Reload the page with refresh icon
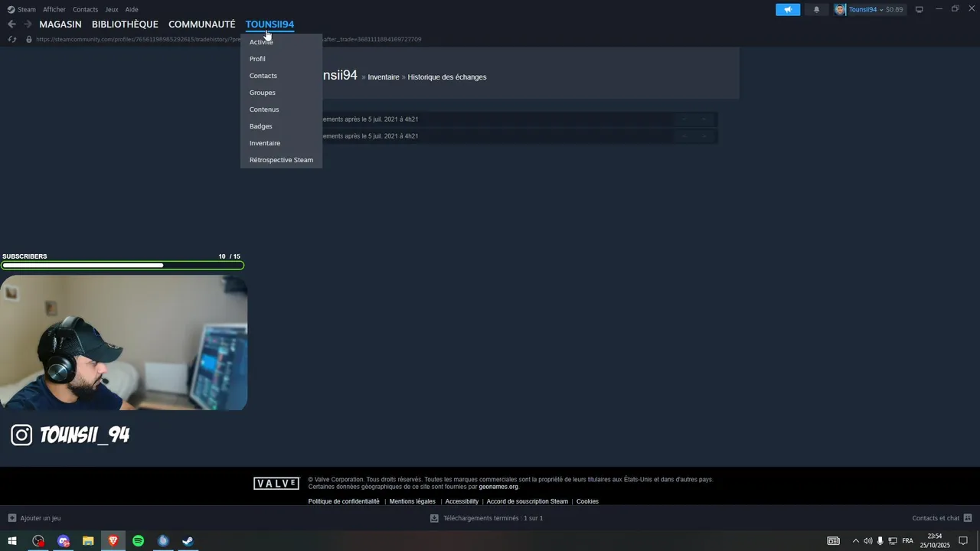The height and width of the screenshot is (551, 980). [x=12, y=39]
